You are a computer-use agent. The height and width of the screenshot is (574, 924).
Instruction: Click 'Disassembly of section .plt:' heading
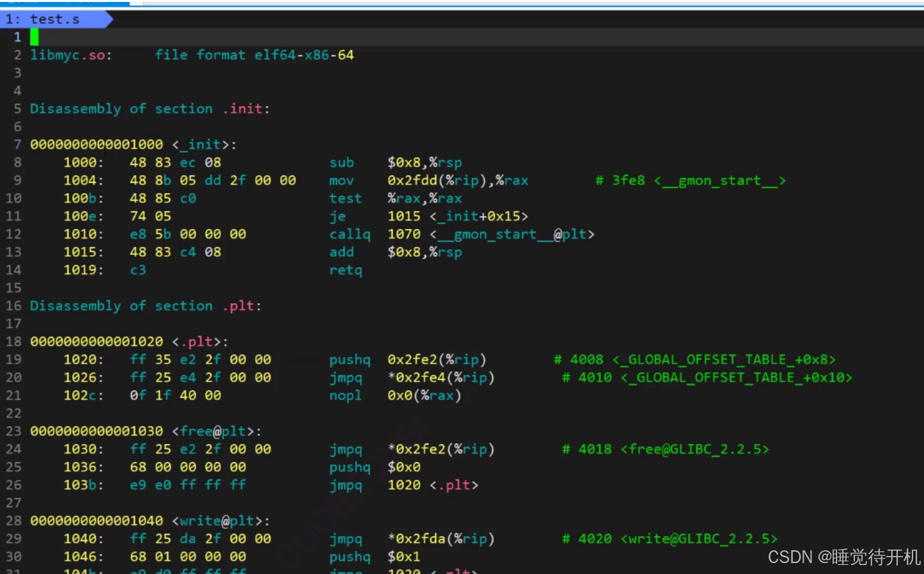(x=146, y=306)
